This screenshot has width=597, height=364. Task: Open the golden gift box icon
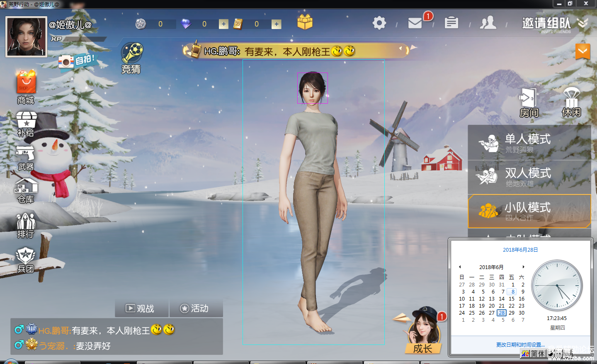pos(305,22)
